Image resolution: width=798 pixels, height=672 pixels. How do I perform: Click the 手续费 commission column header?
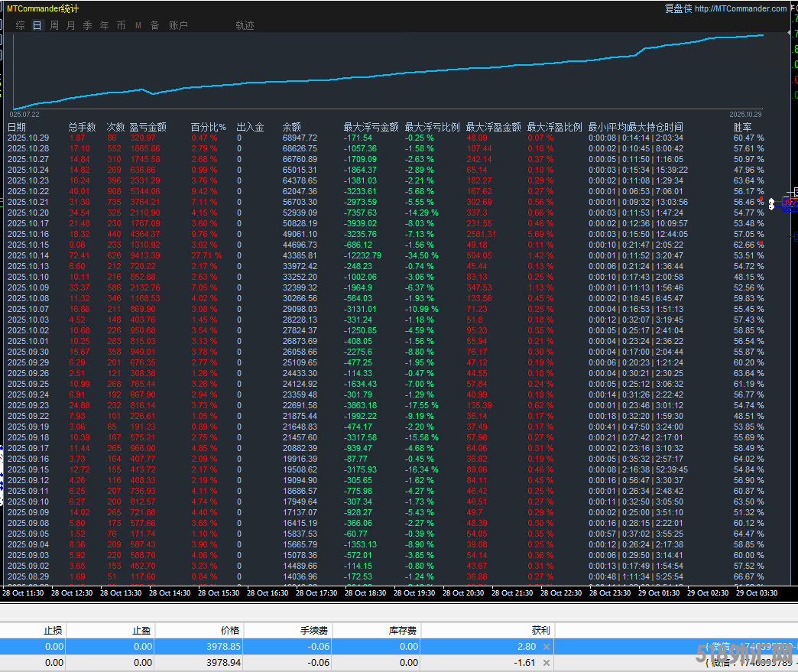pyautogui.click(x=315, y=631)
